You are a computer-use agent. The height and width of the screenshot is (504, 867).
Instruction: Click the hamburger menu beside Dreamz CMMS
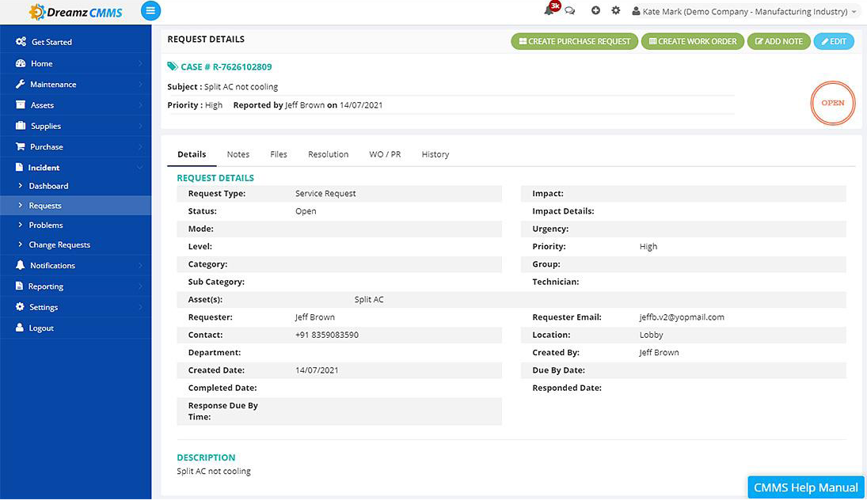click(150, 11)
